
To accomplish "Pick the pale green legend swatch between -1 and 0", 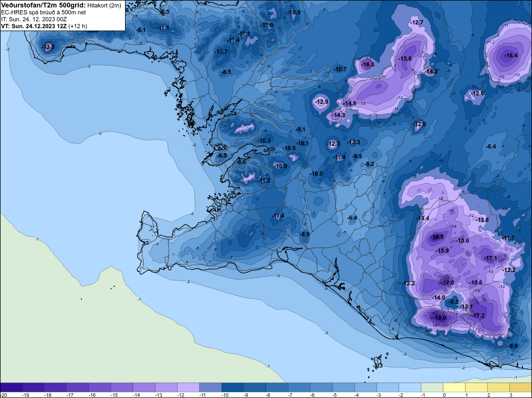I will pyautogui.click(x=432, y=387).
